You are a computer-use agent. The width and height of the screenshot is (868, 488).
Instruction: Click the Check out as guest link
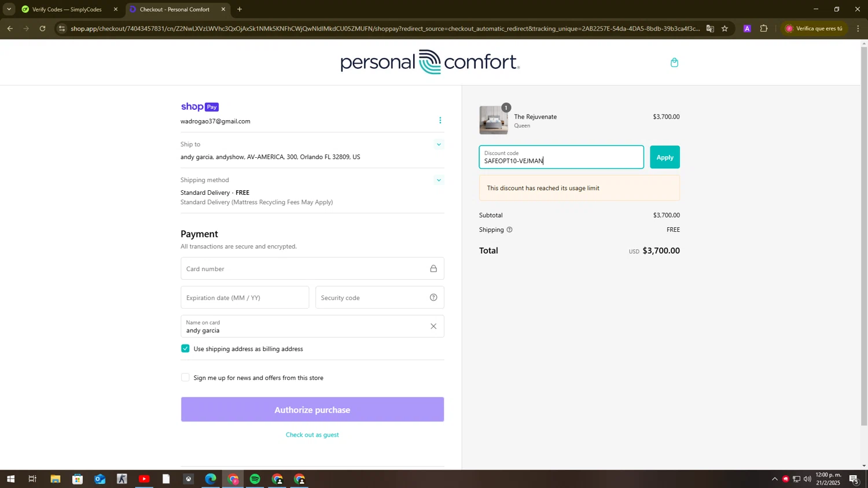point(312,435)
